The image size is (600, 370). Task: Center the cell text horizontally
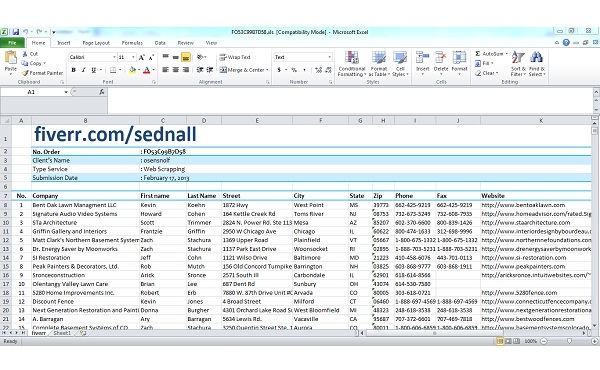tap(176, 70)
